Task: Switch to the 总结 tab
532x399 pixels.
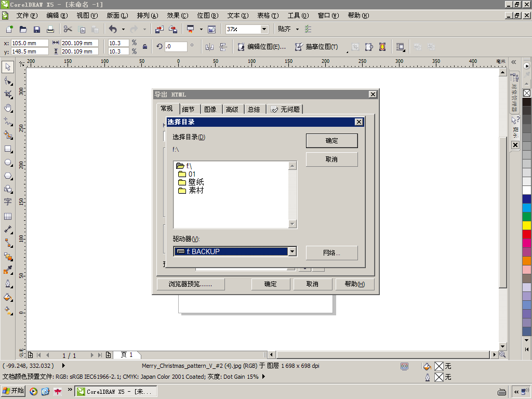Action: coord(254,109)
